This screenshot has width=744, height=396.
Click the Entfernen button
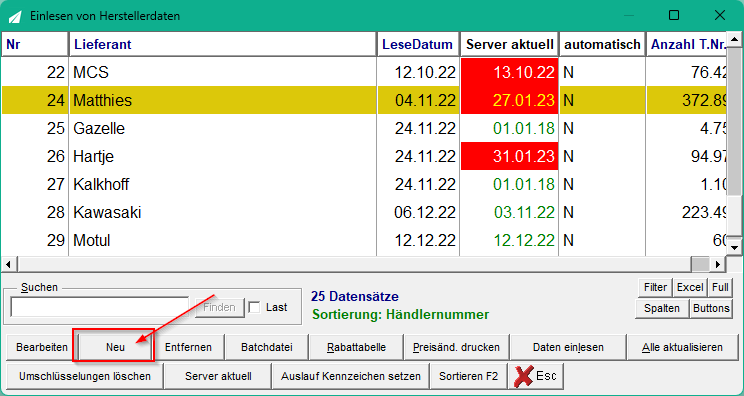188,348
